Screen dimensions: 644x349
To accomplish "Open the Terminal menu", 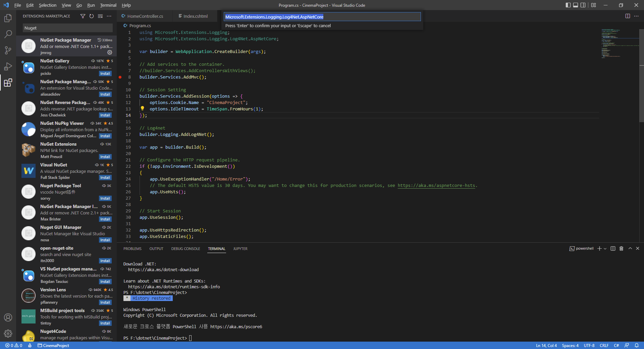I will [x=108, y=5].
